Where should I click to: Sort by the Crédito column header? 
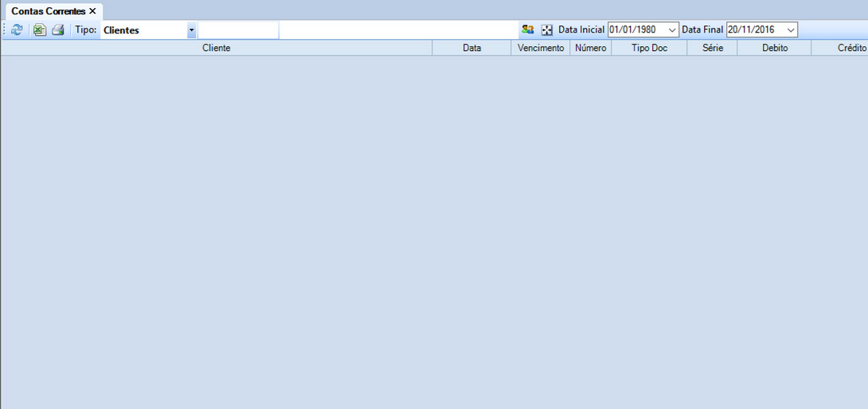tap(840, 49)
